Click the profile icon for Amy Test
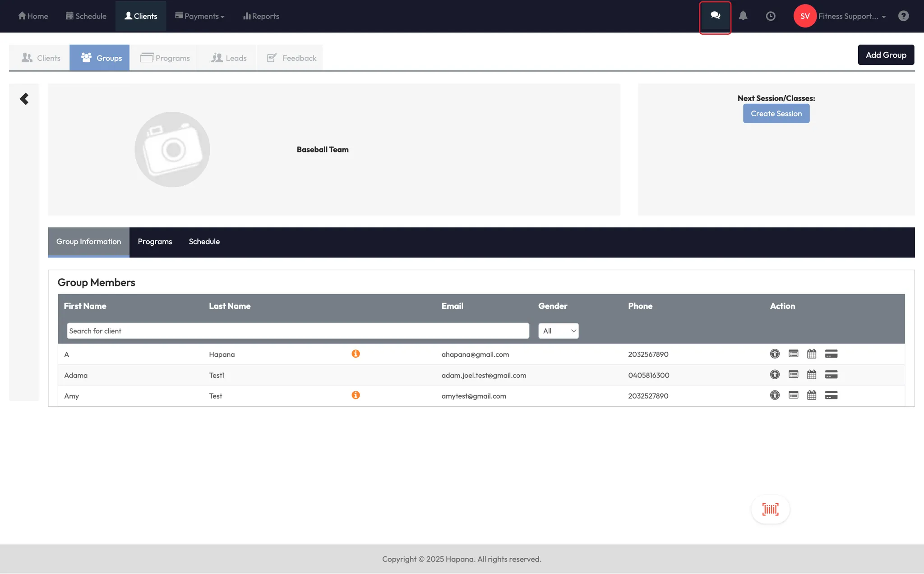The image size is (924, 574). pyautogui.click(x=775, y=395)
